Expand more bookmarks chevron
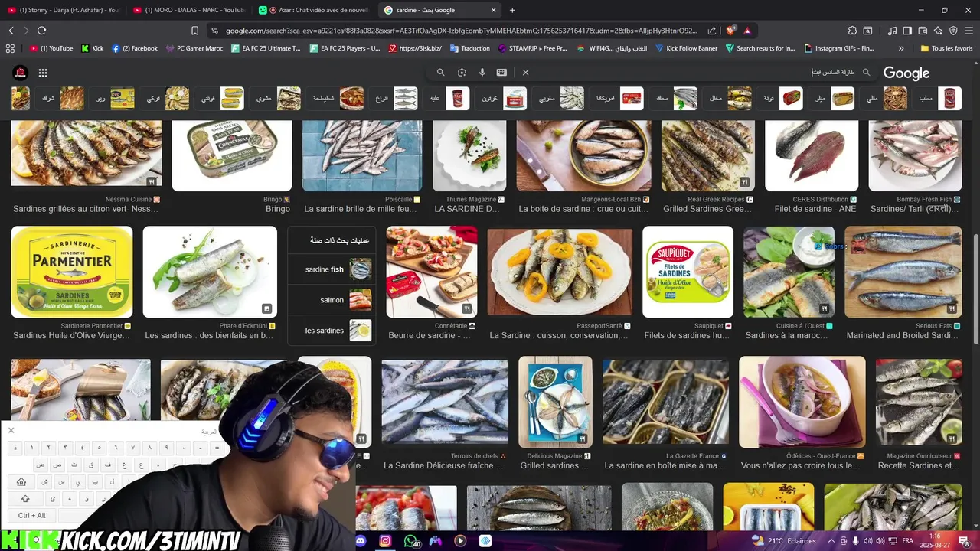Viewport: 980px width, 551px height. (901, 48)
